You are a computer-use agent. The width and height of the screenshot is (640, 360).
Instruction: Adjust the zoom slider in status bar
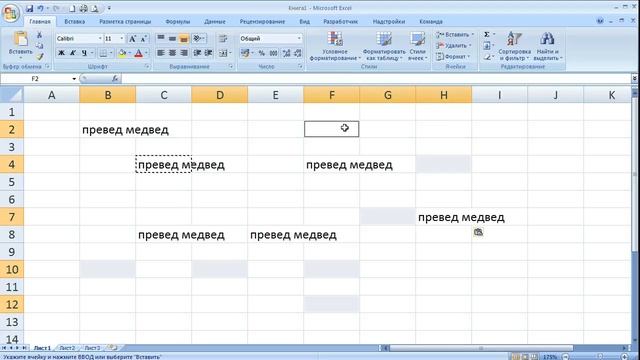pyautogui.click(x=600, y=357)
